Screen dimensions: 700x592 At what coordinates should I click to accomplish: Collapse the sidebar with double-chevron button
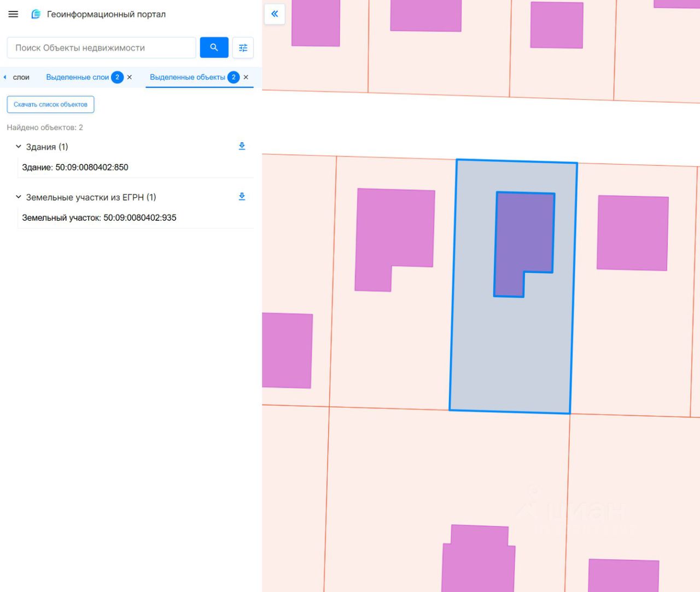click(275, 14)
